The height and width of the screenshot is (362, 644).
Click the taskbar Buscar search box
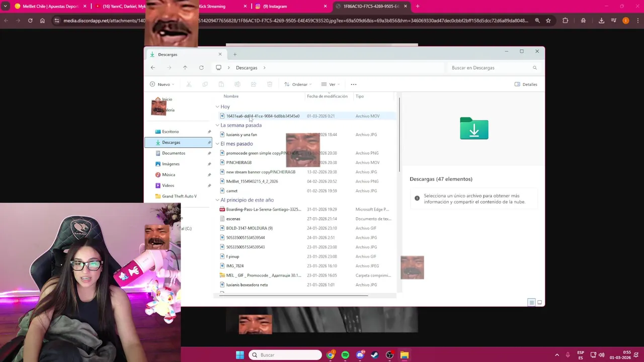click(x=285, y=355)
